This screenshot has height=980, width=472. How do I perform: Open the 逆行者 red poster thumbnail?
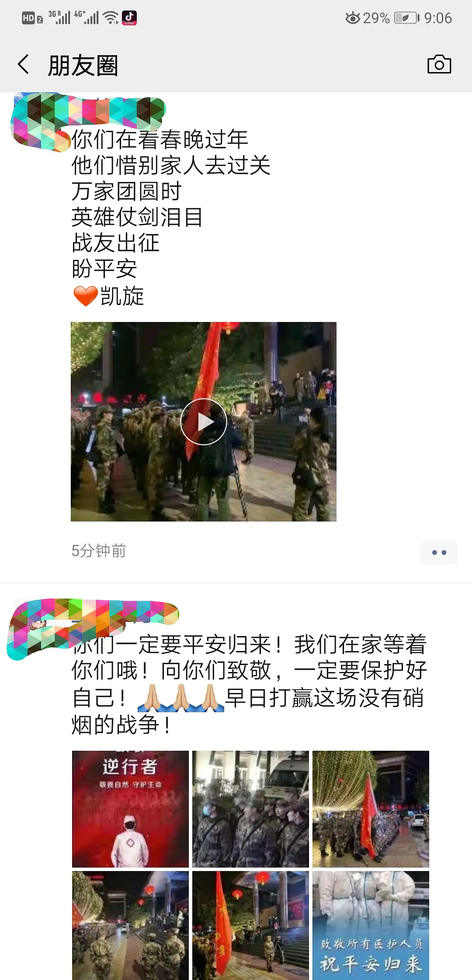tap(130, 809)
